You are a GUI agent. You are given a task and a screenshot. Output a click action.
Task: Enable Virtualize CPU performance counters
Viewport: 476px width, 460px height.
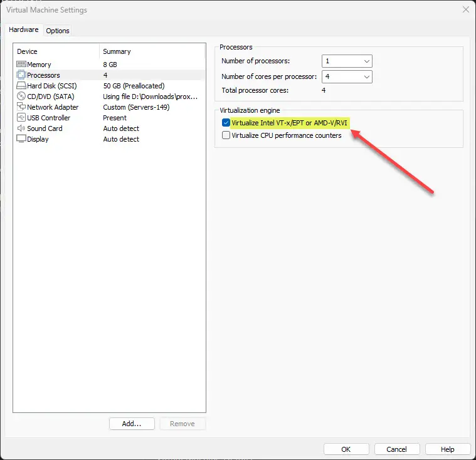(x=226, y=135)
